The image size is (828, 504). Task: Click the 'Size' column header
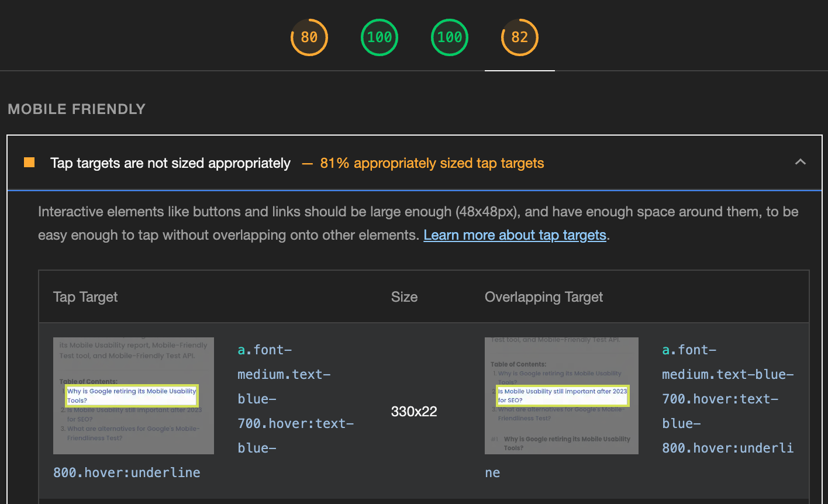(404, 297)
